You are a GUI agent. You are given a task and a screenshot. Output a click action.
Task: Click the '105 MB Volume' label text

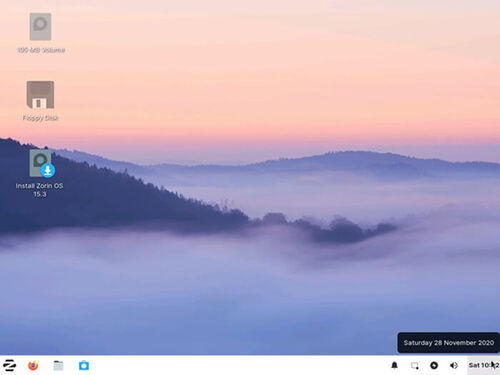click(41, 50)
